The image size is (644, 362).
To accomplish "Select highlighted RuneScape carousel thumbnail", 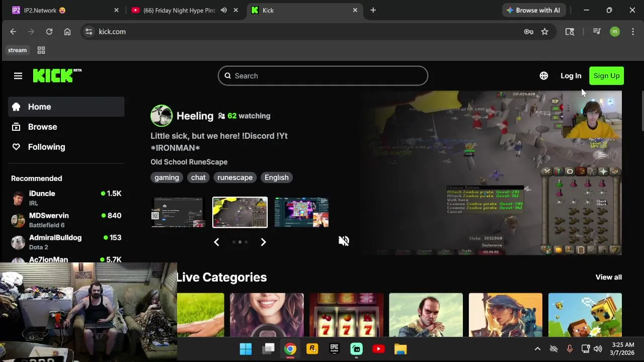I will (240, 212).
